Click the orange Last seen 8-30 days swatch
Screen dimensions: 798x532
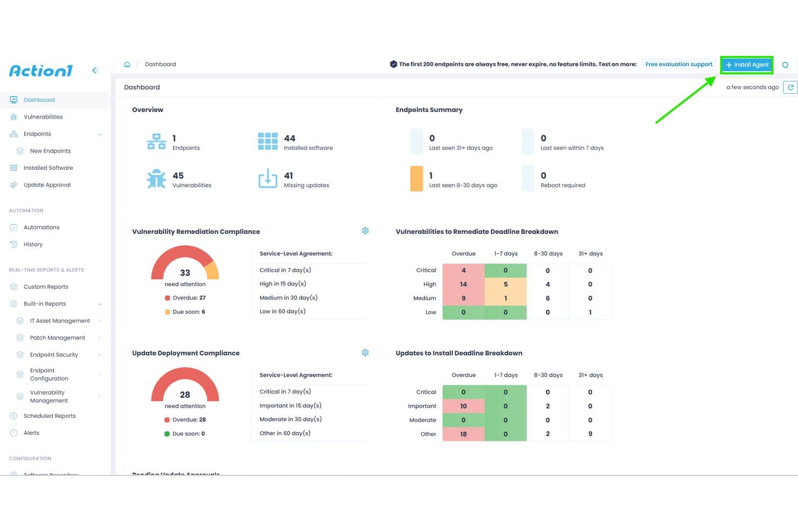tap(416, 179)
